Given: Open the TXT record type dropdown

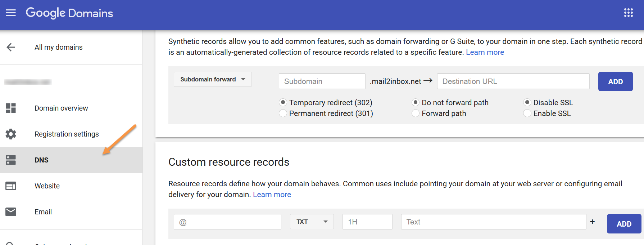Looking at the screenshot, I should tap(312, 222).
